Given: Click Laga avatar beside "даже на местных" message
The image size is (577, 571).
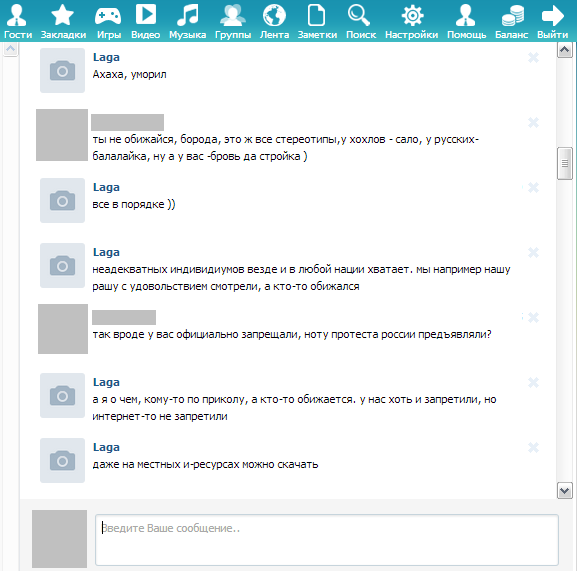Looking at the screenshot, I should click(x=62, y=460).
